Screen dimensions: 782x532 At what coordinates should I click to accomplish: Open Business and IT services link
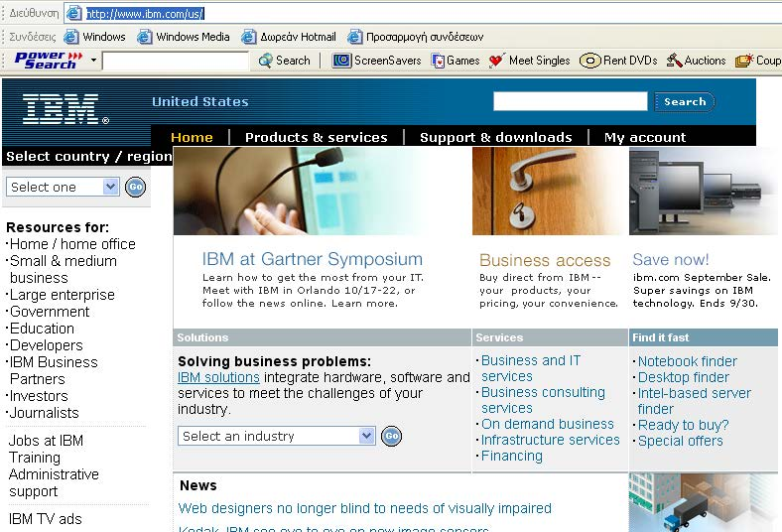[x=531, y=368]
